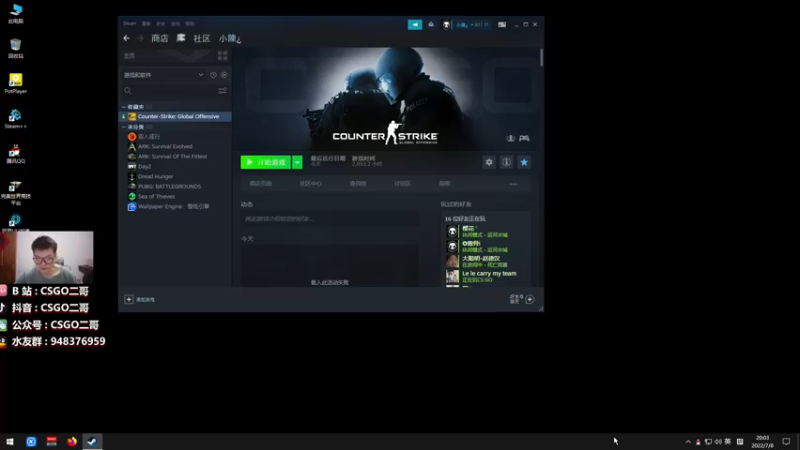This screenshot has width=800, height=450.
Task: Click the teal announcements megaphone button
Action: coord(415,24)
